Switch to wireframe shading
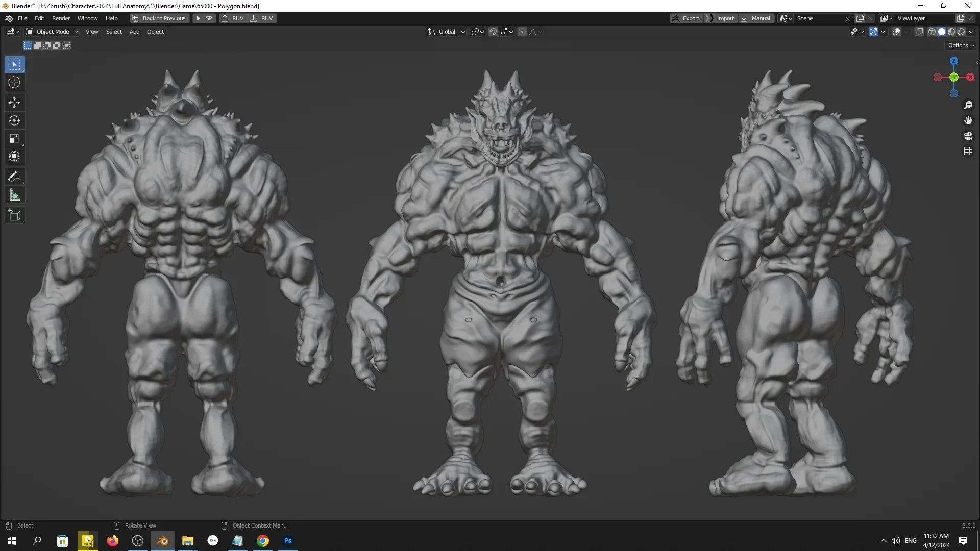The image size is (980, 551). tap(932, 32)
